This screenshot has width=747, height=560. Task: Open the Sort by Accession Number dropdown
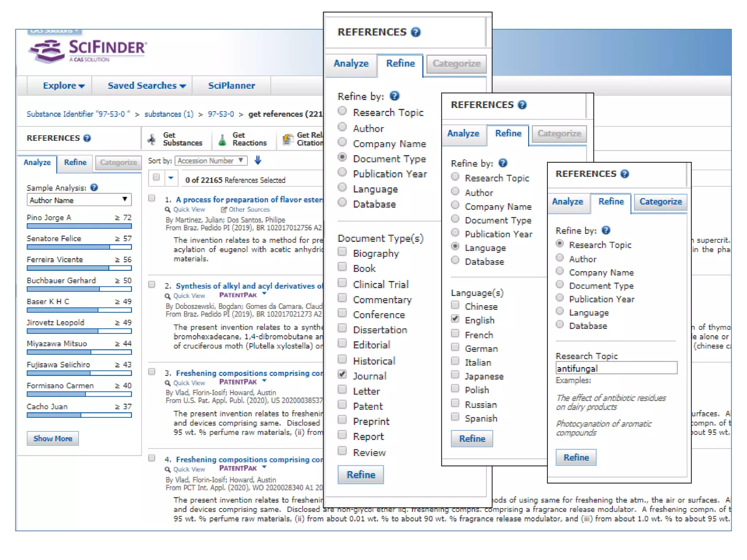[211, 160]
